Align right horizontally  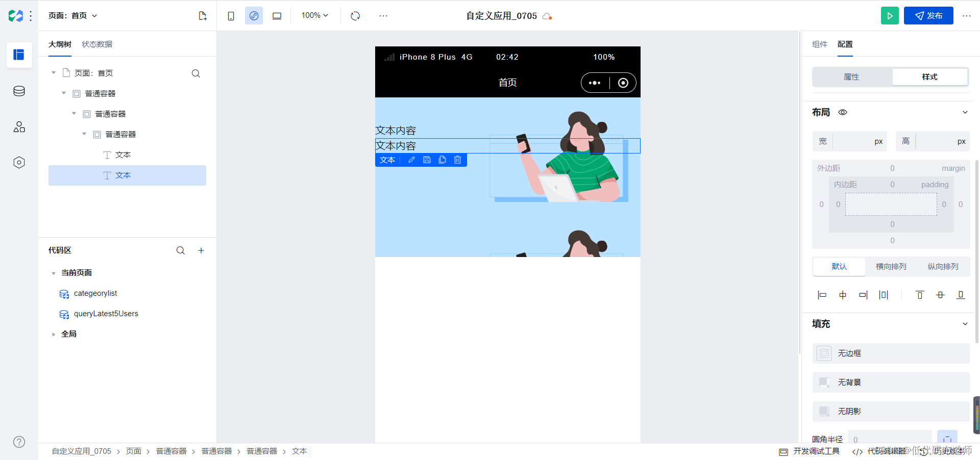(x=863, y=295)
